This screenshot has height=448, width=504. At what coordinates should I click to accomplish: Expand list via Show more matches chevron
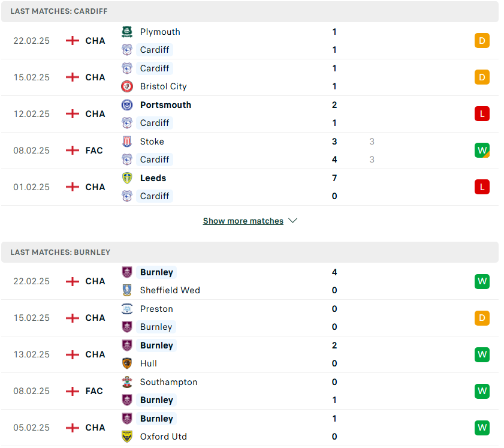click(293, 221)
